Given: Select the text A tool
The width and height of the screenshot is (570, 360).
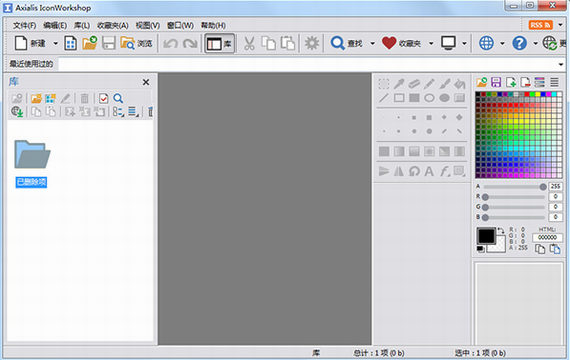Looking at the screenshot, I should 429,171.
